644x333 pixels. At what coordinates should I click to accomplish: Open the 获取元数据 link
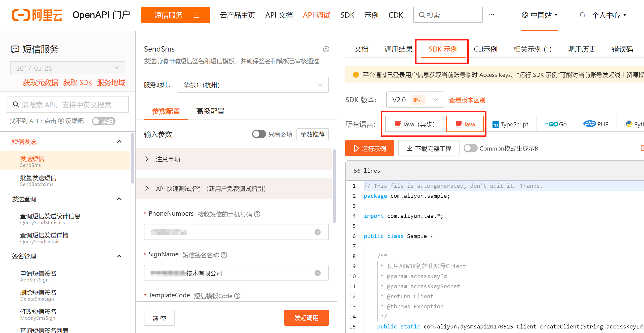tap(41, 82)
